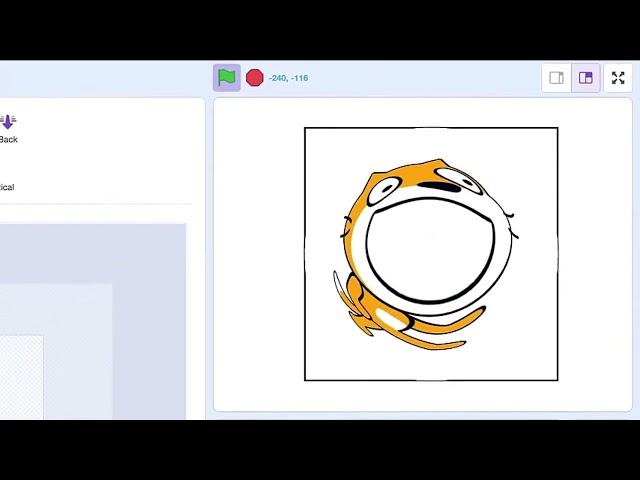This screenshot has width=640, height=480.
Task: Switch to large stage layout
Action: pos(586,78)
